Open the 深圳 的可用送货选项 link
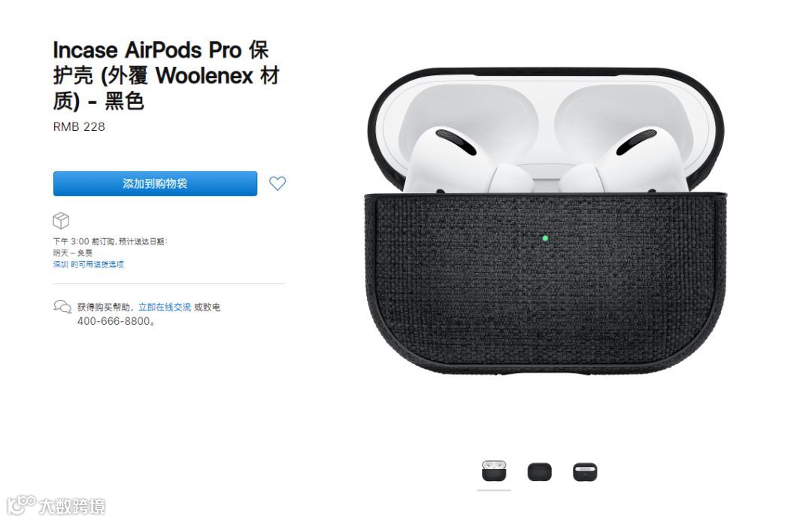The image size is (812, 521). [89, 264]
